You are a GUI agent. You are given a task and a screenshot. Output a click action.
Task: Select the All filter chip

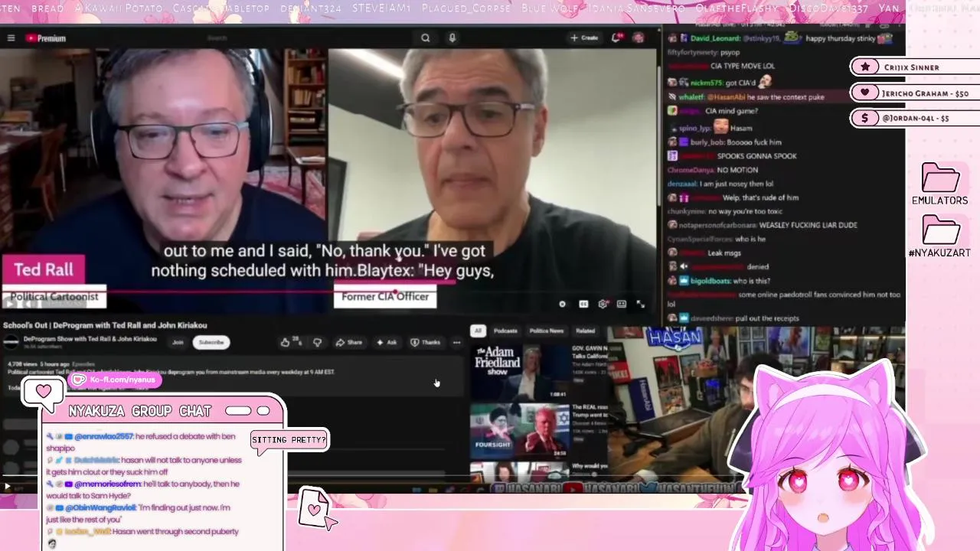478,331
